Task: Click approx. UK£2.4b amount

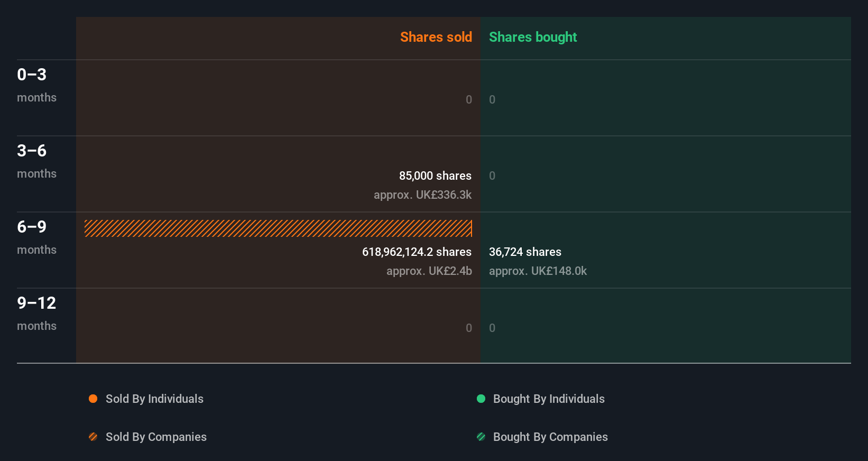Action: pos(429,271)
